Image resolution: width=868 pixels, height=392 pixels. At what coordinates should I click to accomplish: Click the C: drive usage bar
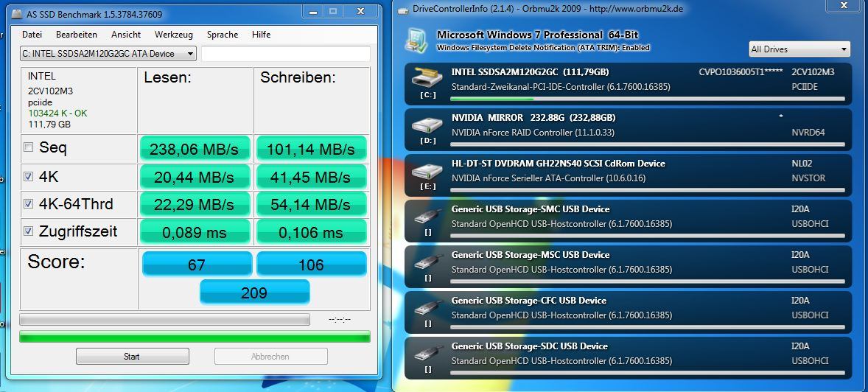pyautogui.click(x=648, y=99)
